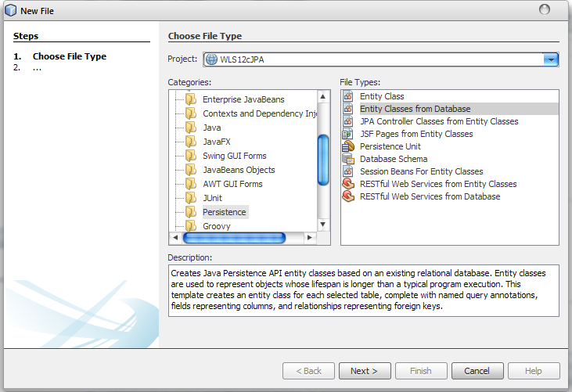
Task: Select Enterprise JavaBeans category
Action: (243, 99)
